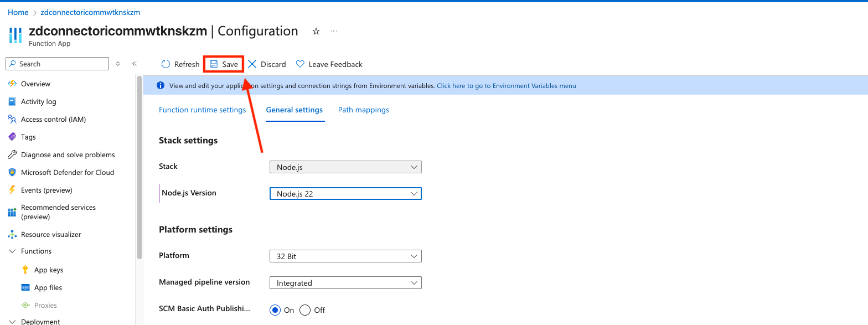Image resolution: width=868 pixels, height=325 pixels.
Task: Click the Diagnose and solve problems wrench icon
Action: [x=12, y=155]
